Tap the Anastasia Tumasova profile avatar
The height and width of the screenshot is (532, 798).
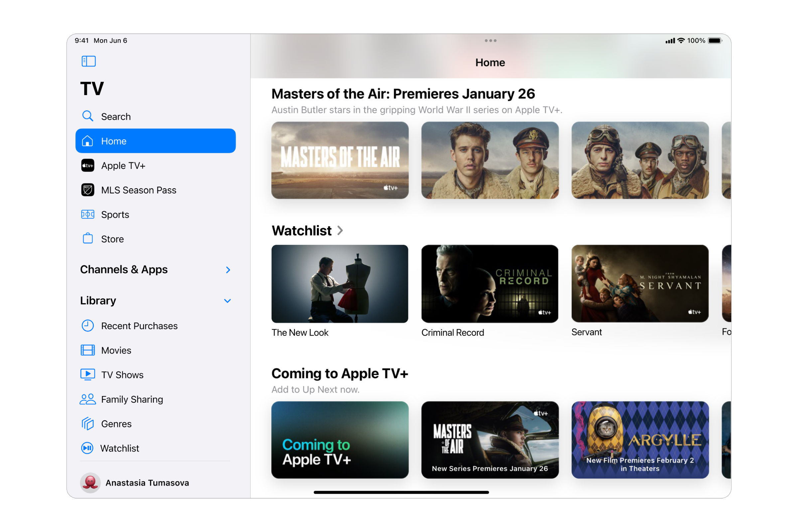[x=90, y=482]
